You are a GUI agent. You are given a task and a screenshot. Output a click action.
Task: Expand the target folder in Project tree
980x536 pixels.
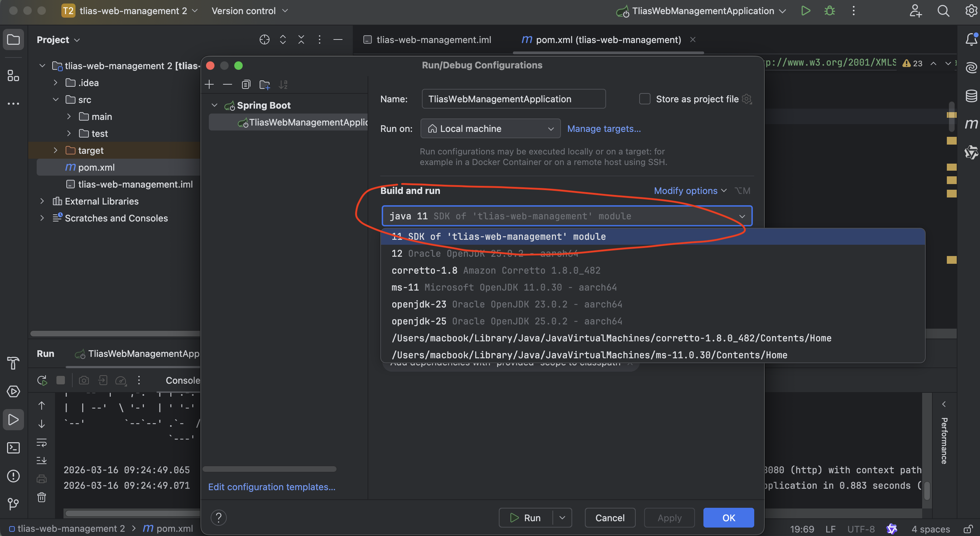pyautogui.click(x=55, y=150)
